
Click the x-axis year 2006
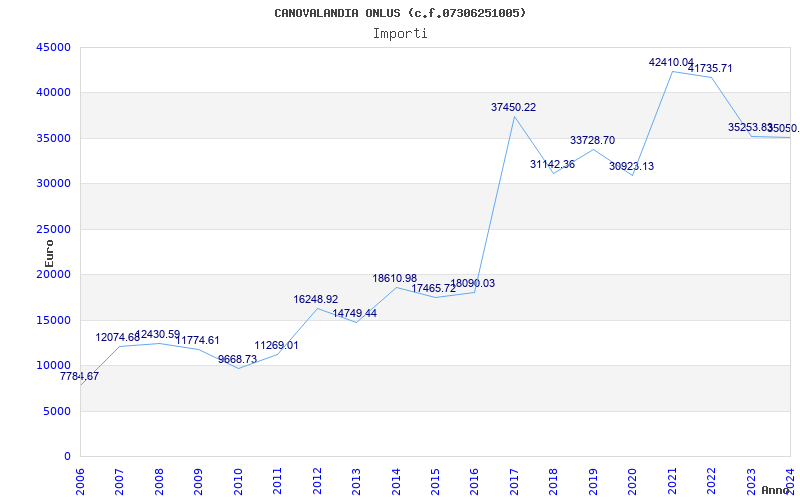coord(80,480)
